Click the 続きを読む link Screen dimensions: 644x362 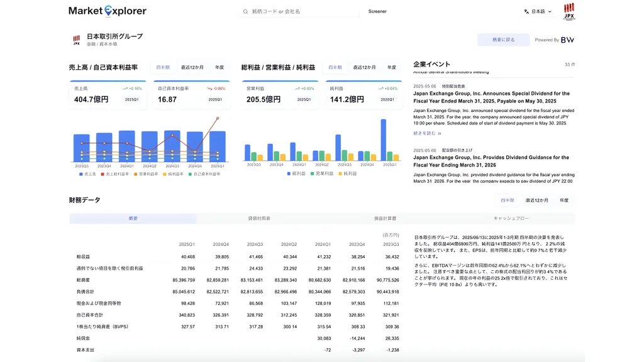(x=427, y=133)
